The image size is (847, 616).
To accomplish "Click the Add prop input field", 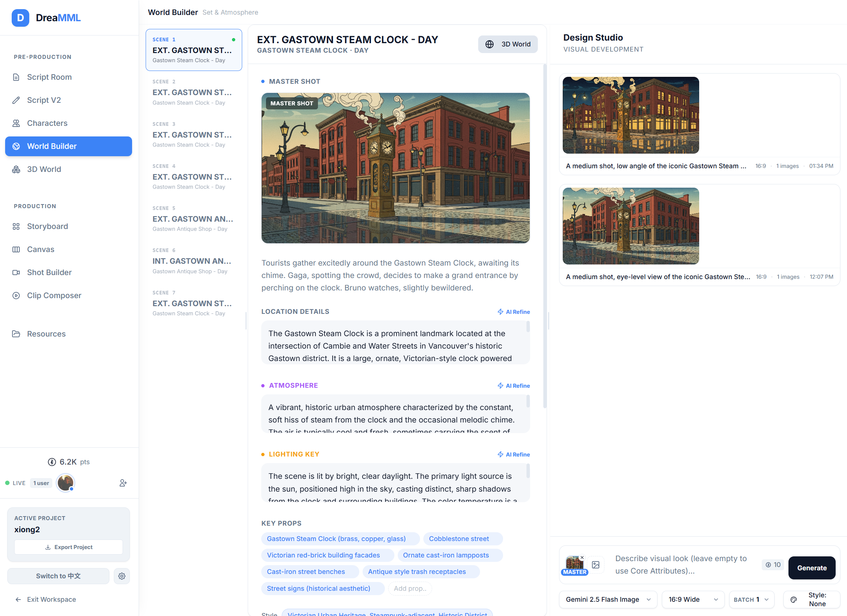I will pyautogui.click(x=410, y=588).
